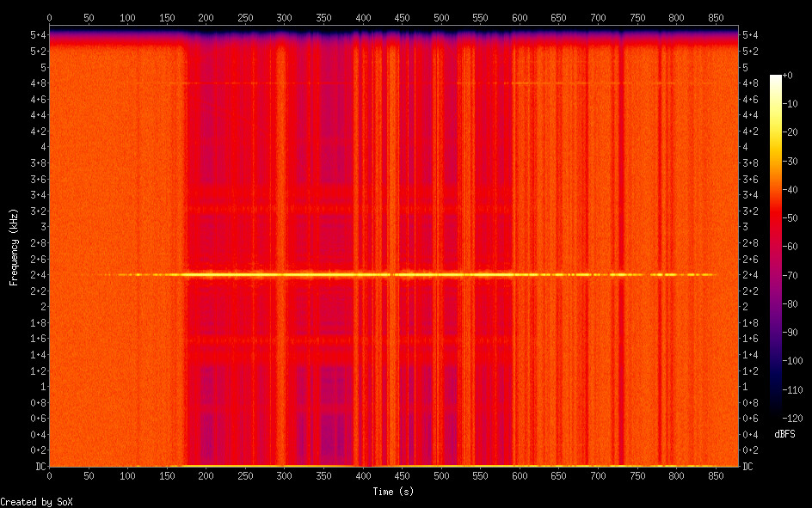The width and height of the screenshot is (812, 508).
Task: Select the 0 tick on the bottom time axis
Action: (49, 475)
